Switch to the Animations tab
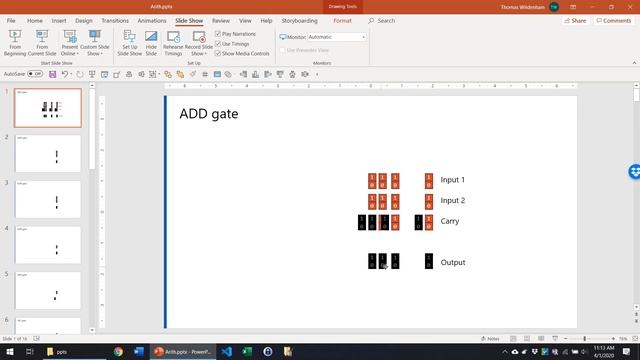640x360 pixels. 152,20
